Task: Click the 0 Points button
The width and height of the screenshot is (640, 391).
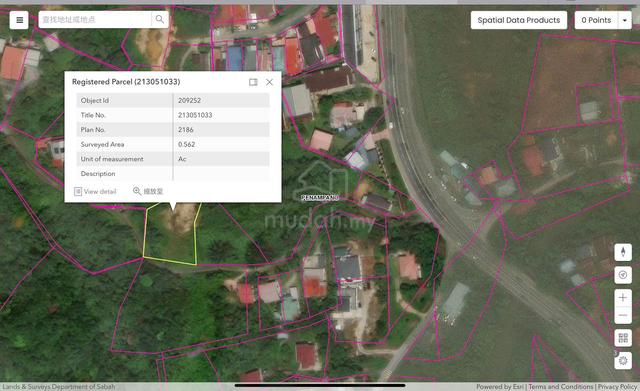Action: (596, 20)
